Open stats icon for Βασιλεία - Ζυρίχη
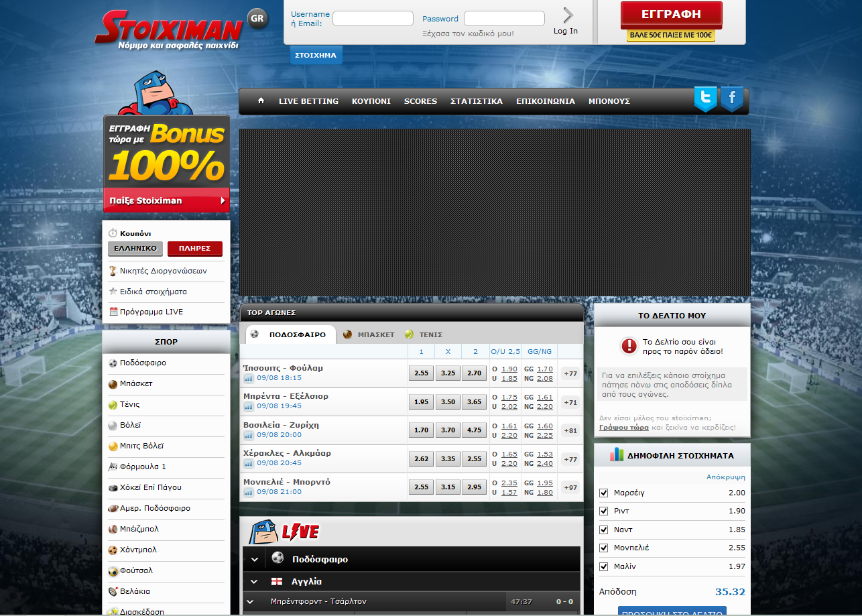 click(x=249, y=435)
